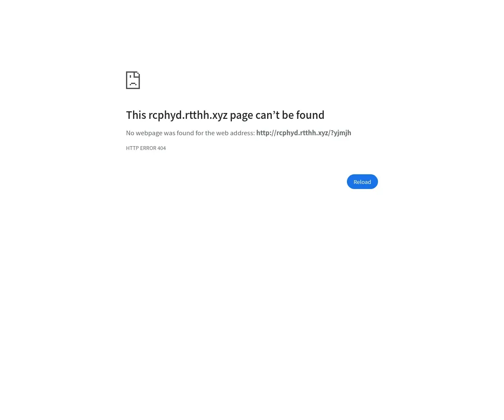Click the sad page error icon

[133, 80]
